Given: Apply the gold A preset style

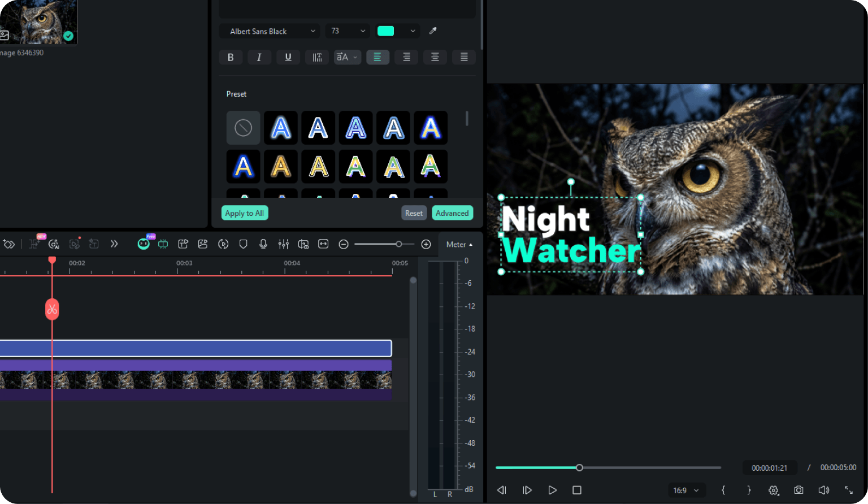Looking at the screenshot, I should click(281, 167).
